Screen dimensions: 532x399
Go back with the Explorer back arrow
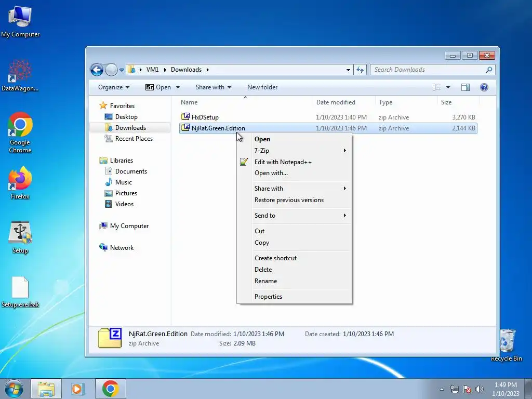point(97,70)
